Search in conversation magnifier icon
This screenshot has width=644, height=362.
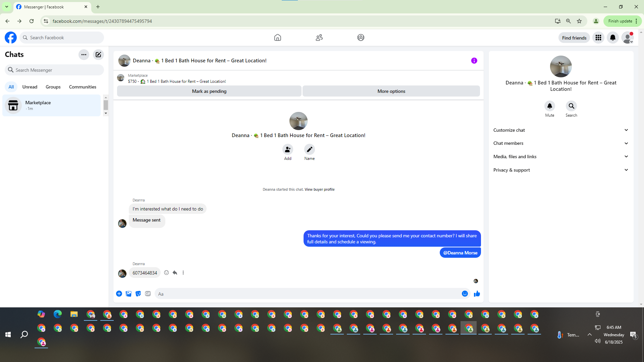pyautogui.click(x=572, y=106)
